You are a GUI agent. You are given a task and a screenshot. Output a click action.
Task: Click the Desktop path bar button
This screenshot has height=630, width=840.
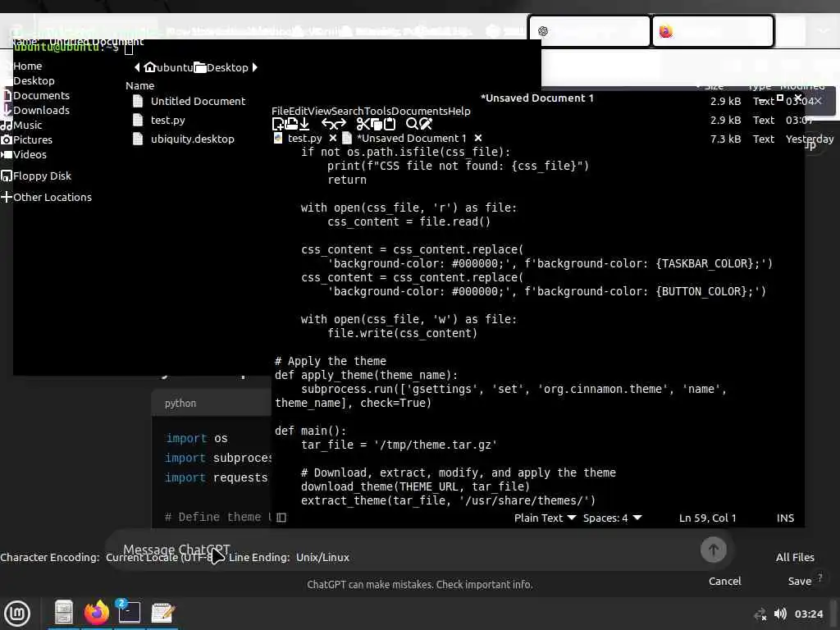click(x=221, y=67)
